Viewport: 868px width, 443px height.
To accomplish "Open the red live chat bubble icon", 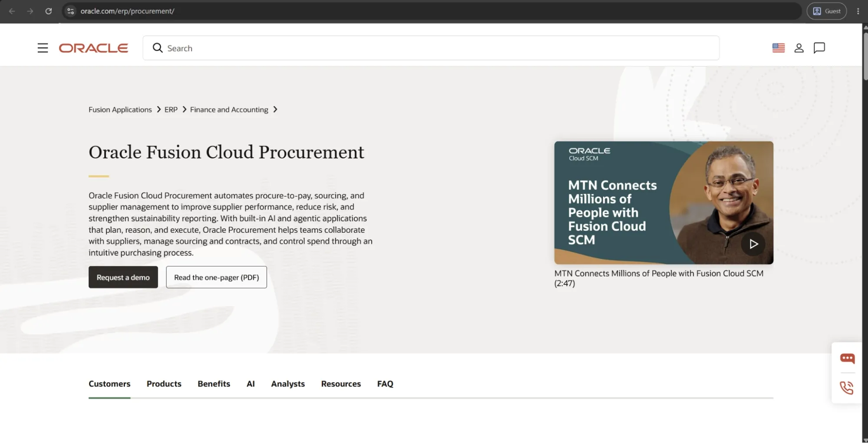I will (847, 358).
